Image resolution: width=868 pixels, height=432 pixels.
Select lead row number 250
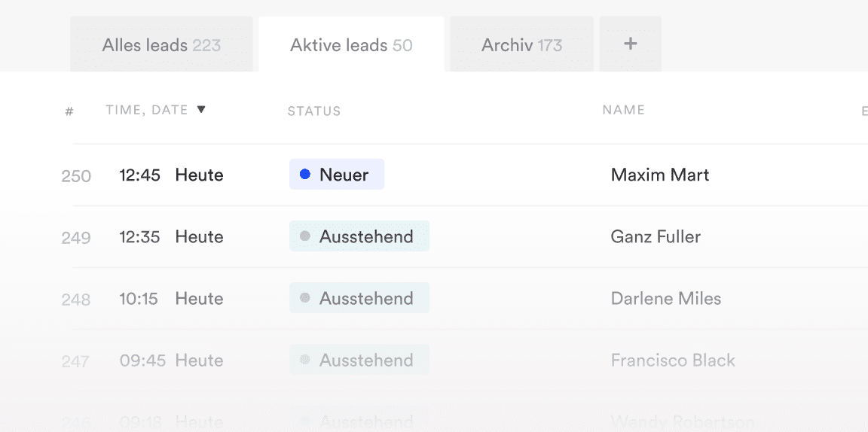pyautogui.click(x=76, y=176)
